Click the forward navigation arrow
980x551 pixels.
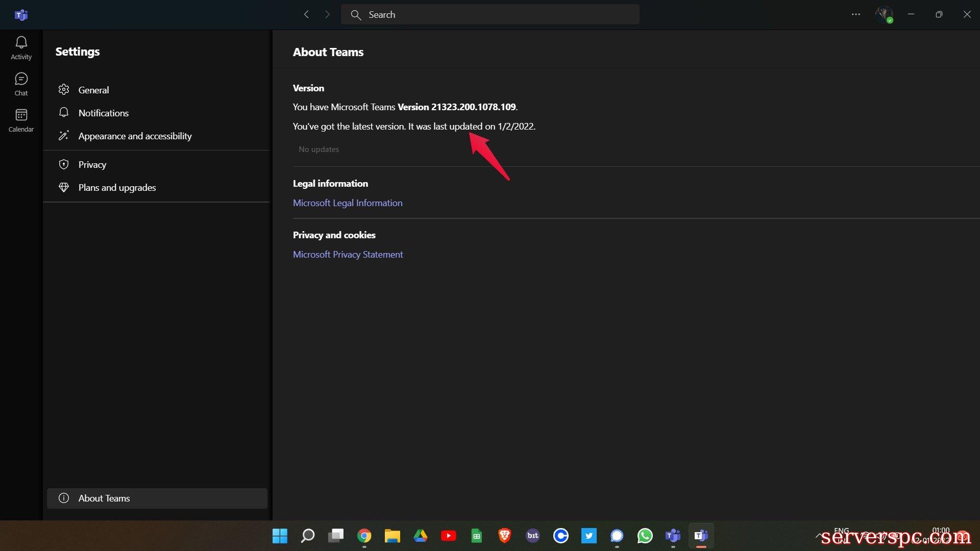[x=327, y=15]
